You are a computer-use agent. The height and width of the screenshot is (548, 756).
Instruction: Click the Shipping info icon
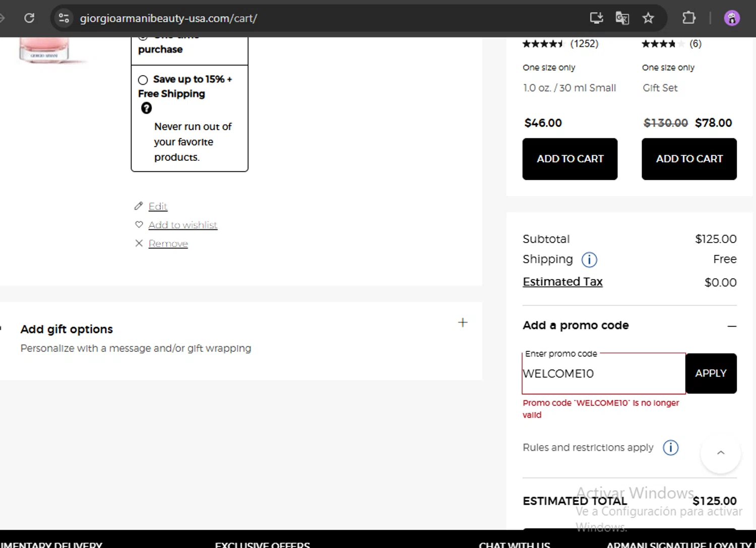[589, 260]
